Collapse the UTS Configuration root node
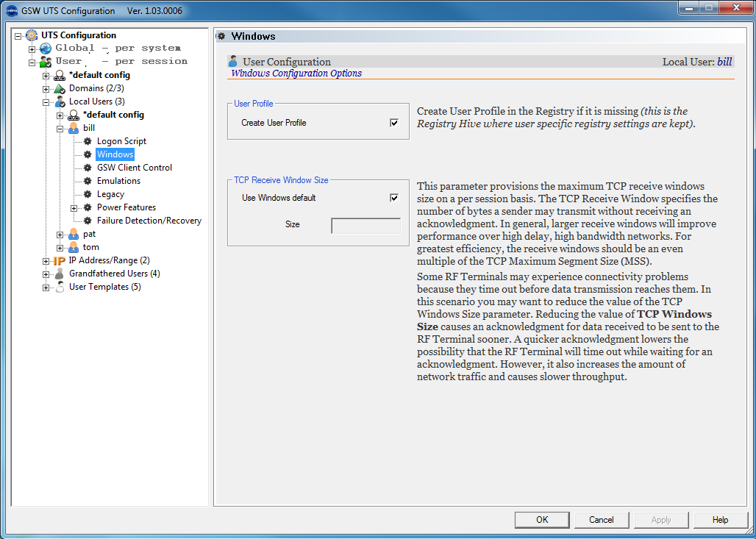This screenshot has width=756, height=539. 18,36
